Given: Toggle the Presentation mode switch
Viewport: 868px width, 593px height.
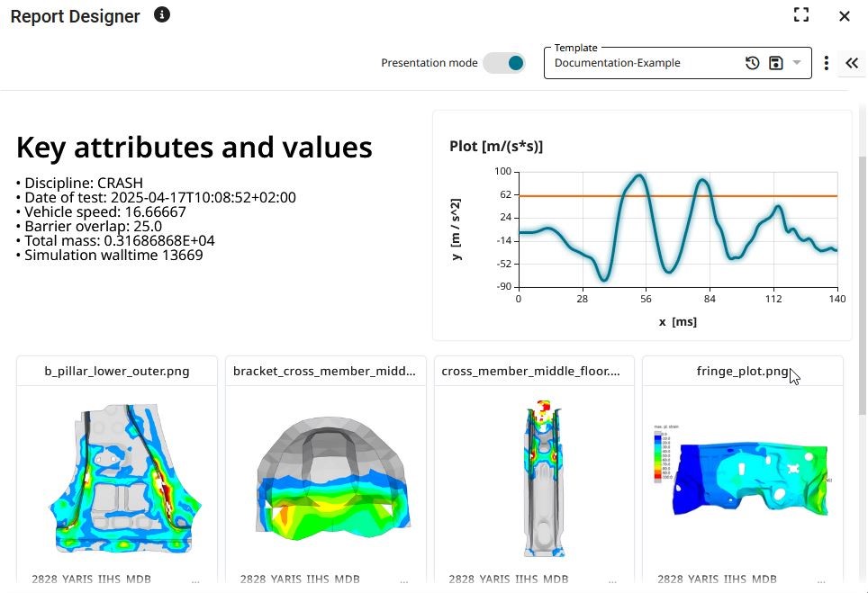Looking at the screenshot, I should coord(504,63).
